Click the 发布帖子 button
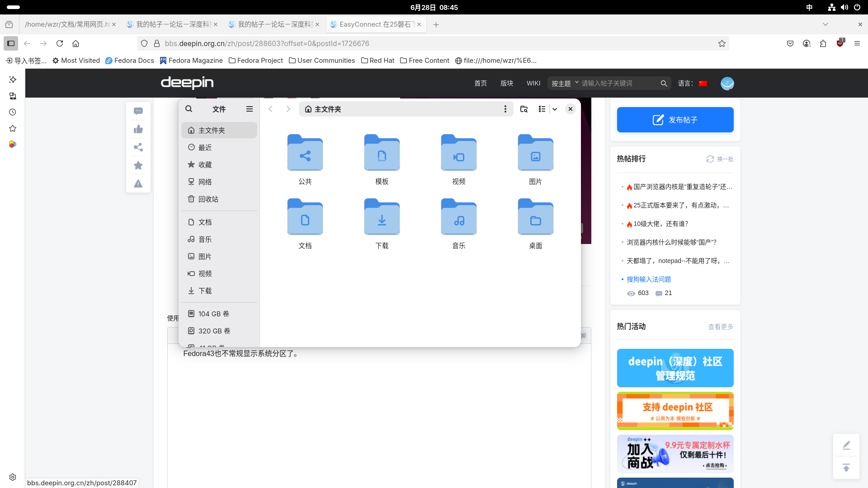Image resolution: width=868 pixels, height=488 pixels. 675,120
